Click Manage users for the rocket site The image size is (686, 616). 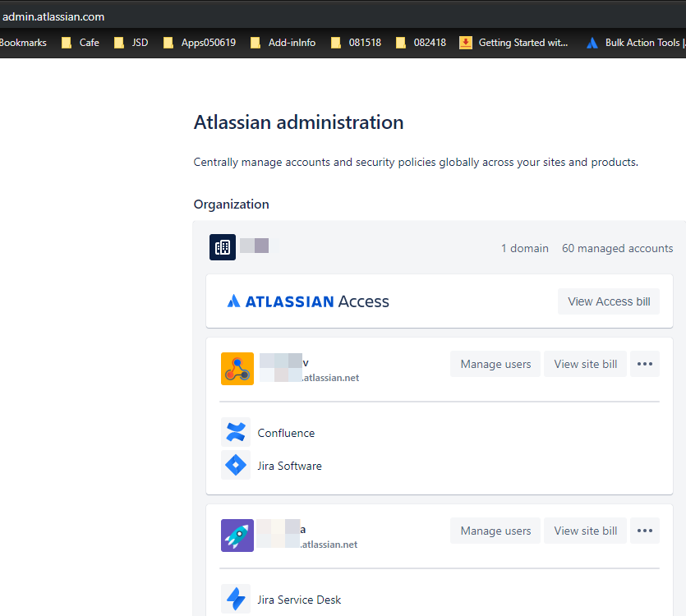click(495, 531)
